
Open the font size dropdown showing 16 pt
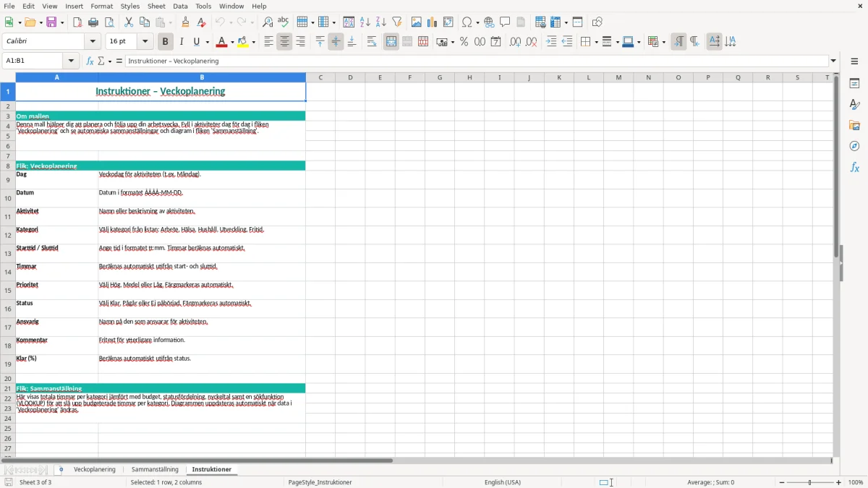[x=145, y=42]
